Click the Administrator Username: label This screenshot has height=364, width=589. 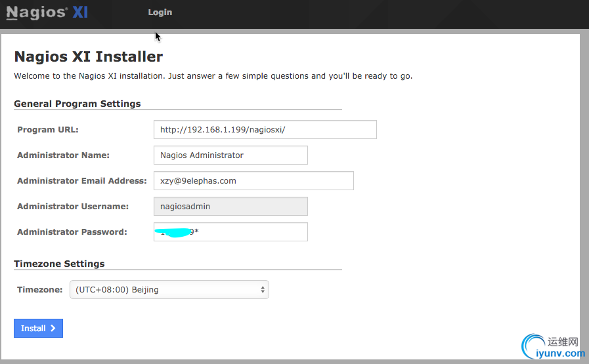73,207
